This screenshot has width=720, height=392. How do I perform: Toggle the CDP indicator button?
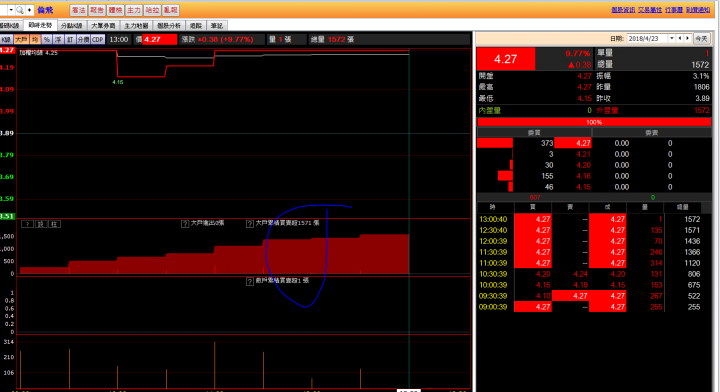click(98, 39)
